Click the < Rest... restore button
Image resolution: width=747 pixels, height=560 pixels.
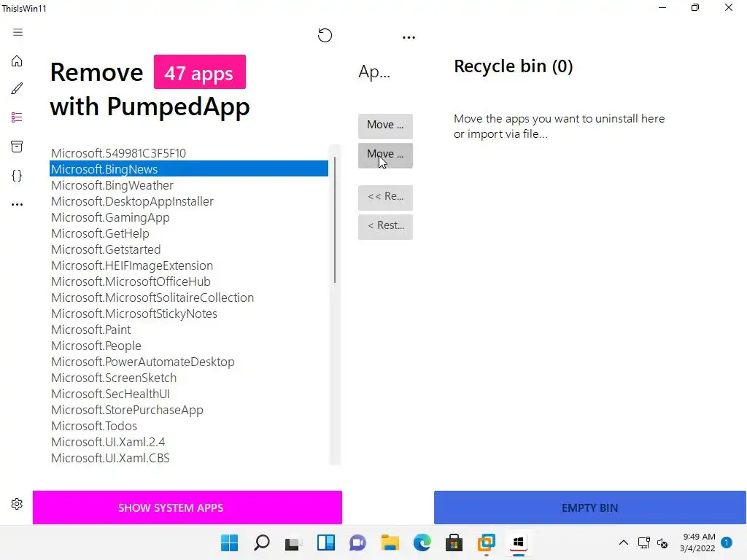tap(385, 226)
